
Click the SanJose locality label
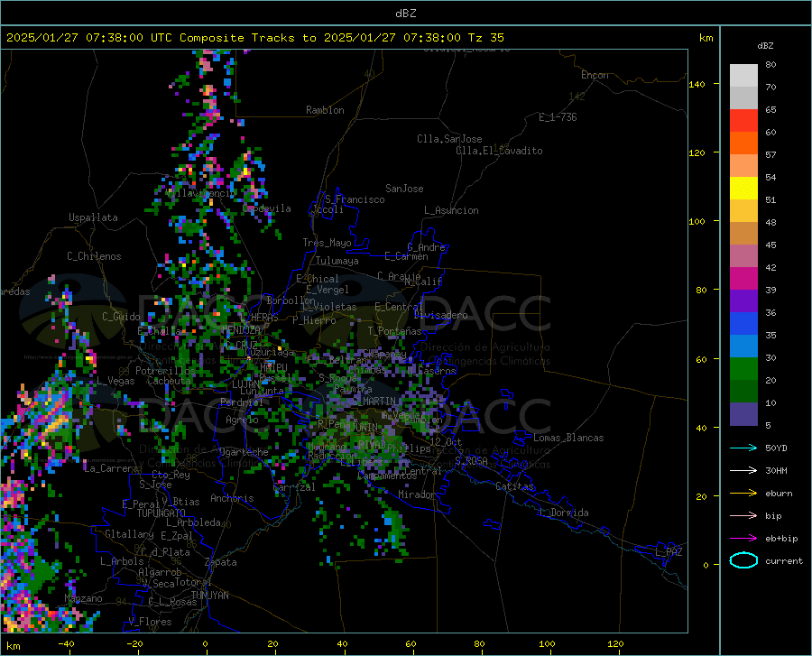click(404, 189)
